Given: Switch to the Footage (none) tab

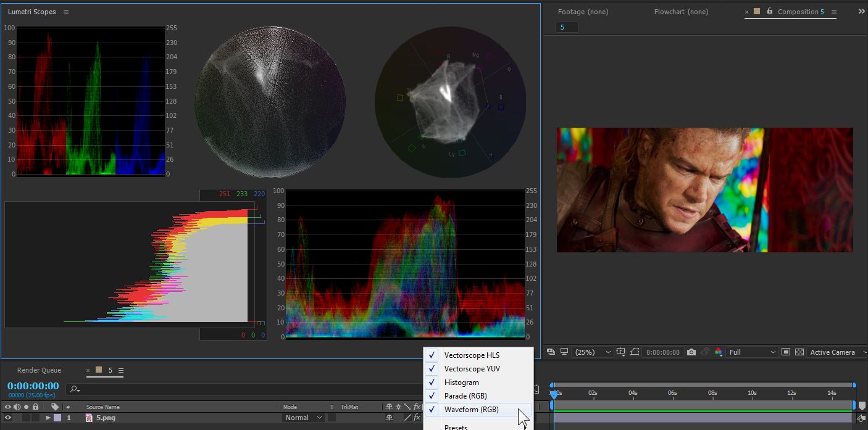Looking at the screenshot, I should click(583, 12).
